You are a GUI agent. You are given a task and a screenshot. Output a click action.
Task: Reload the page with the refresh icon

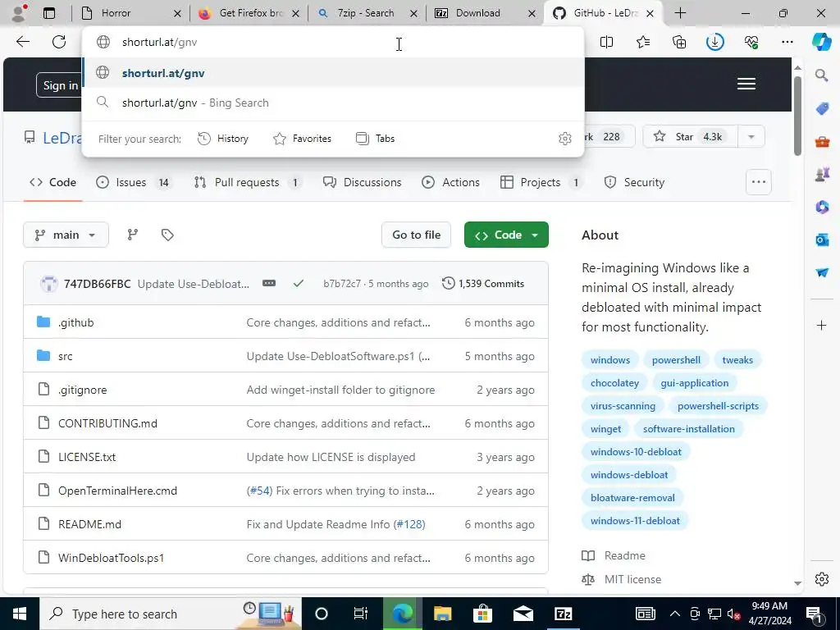[59, 42]
